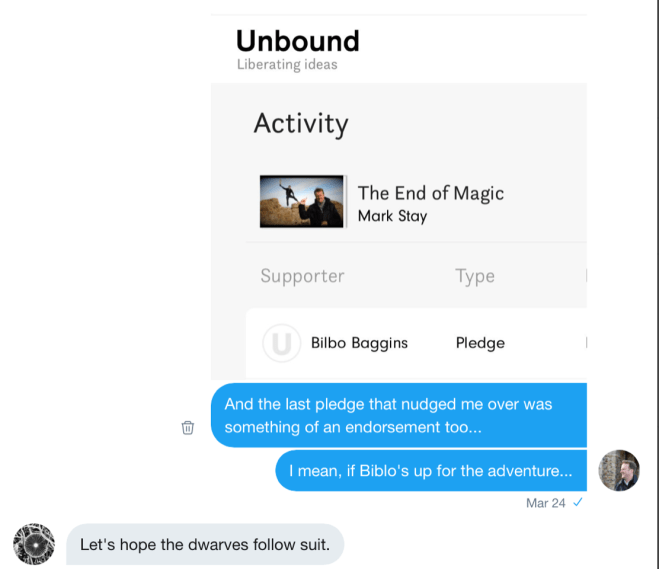Click the Liberating ideas tagline
Image resolution: width=659 pixels, height=569 pixels.
(x=287, y=64)
